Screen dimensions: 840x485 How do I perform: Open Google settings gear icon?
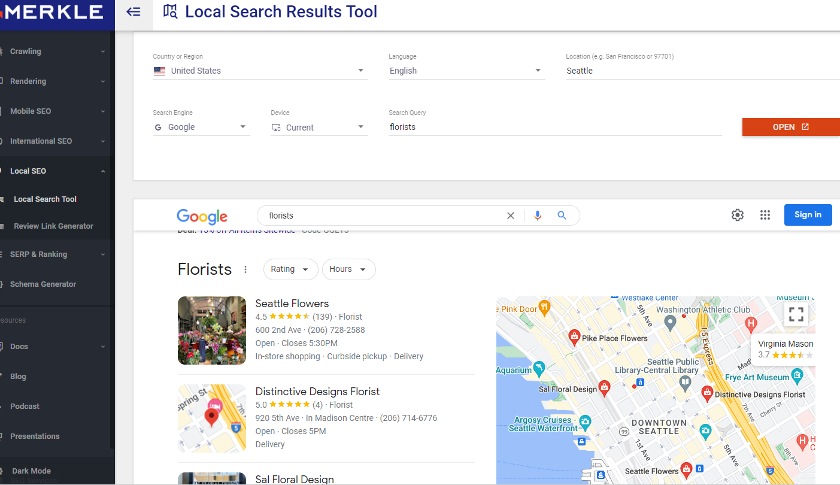(x=738, y=215)
